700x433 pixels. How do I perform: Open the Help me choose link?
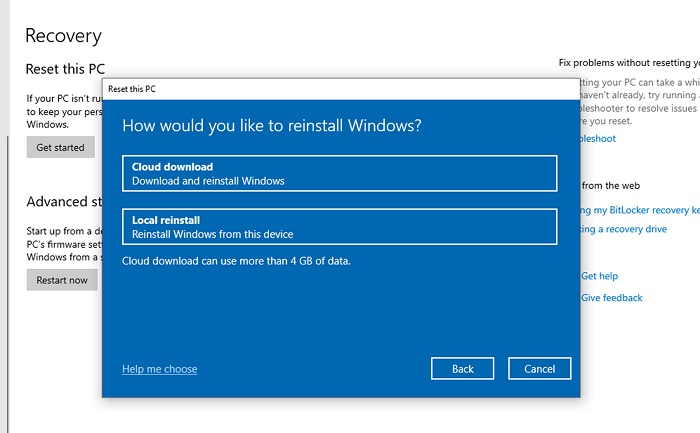click(159, 369)
